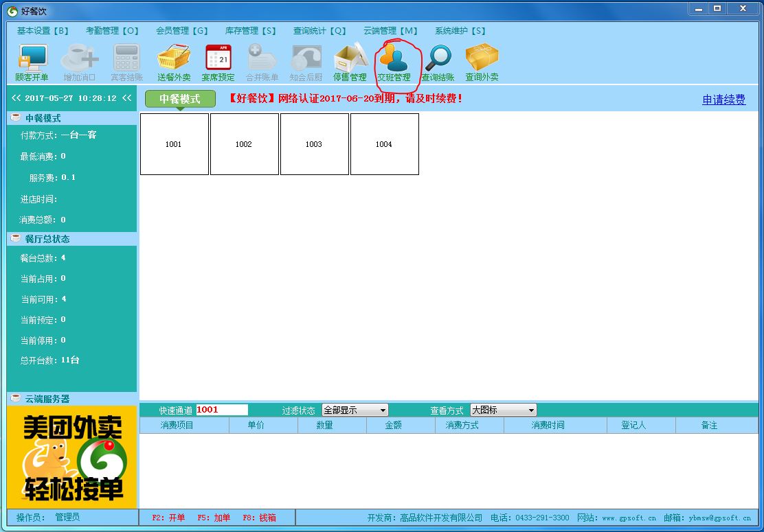Viewport: 764px width, 532px height.
Task: Click the 宾客结账 calculator icon
Action: (126, 62)
